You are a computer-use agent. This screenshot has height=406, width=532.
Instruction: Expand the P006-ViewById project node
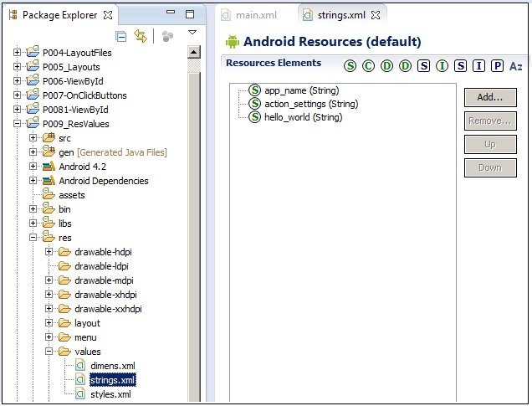(x=17, y=81)
